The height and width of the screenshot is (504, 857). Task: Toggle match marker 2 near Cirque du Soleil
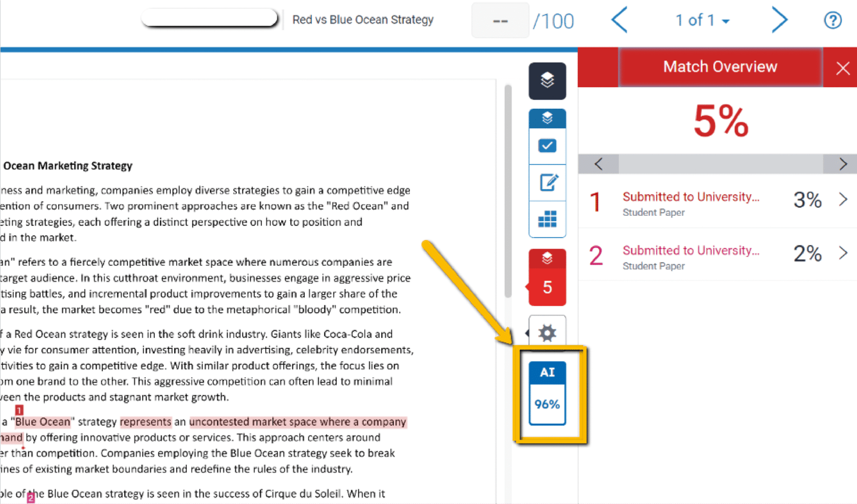pyautogui.click(x=31, y=497)
